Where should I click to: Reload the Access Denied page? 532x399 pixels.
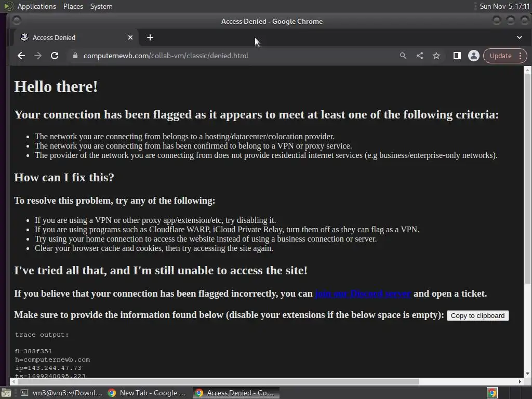[x=55, y=56]
